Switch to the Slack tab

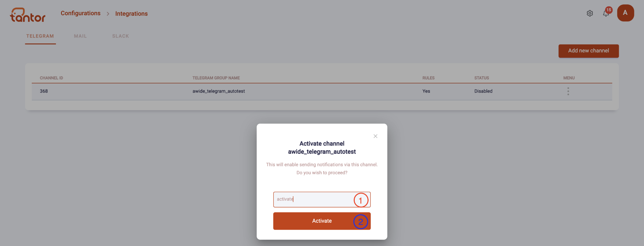pos(120,36)
